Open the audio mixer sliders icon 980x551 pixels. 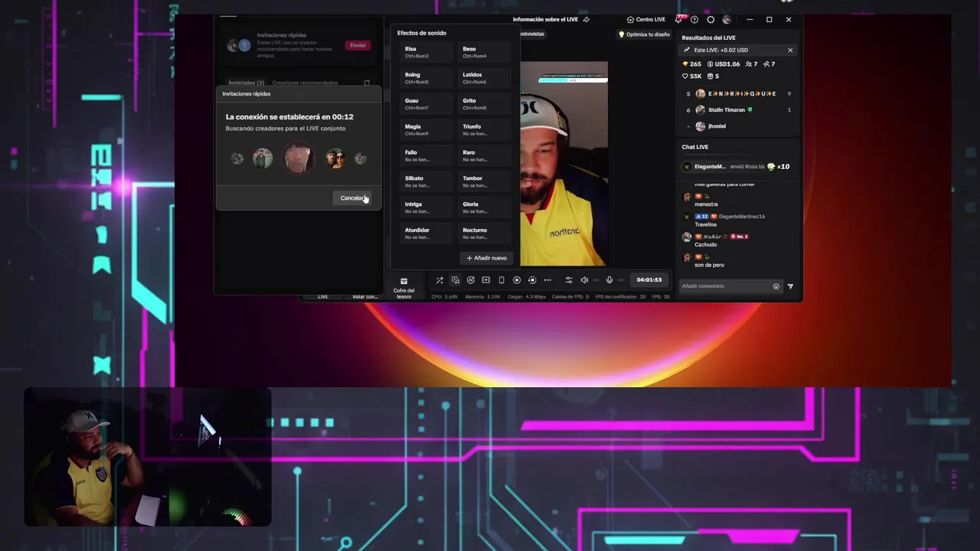pos(568,280)
